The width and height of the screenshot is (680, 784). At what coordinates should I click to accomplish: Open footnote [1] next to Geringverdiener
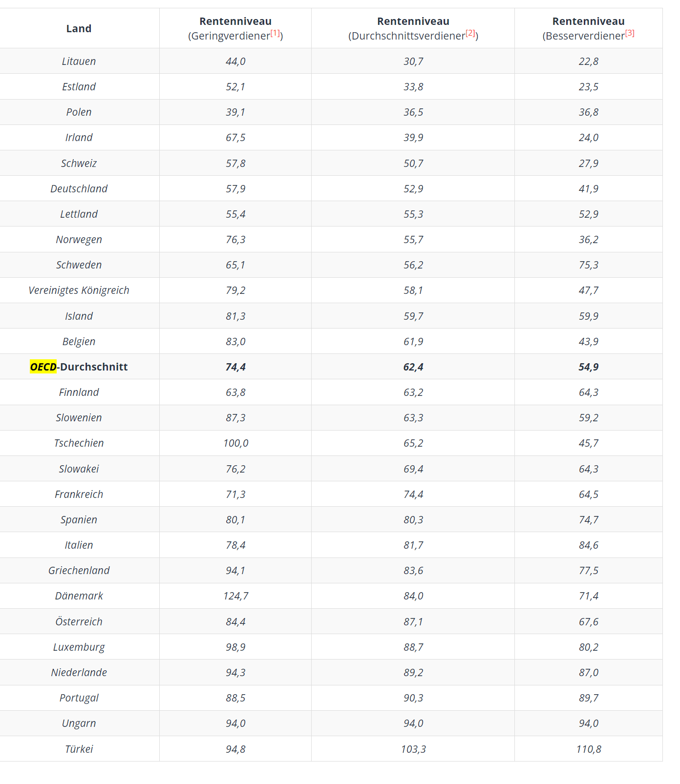coord(276,33)
